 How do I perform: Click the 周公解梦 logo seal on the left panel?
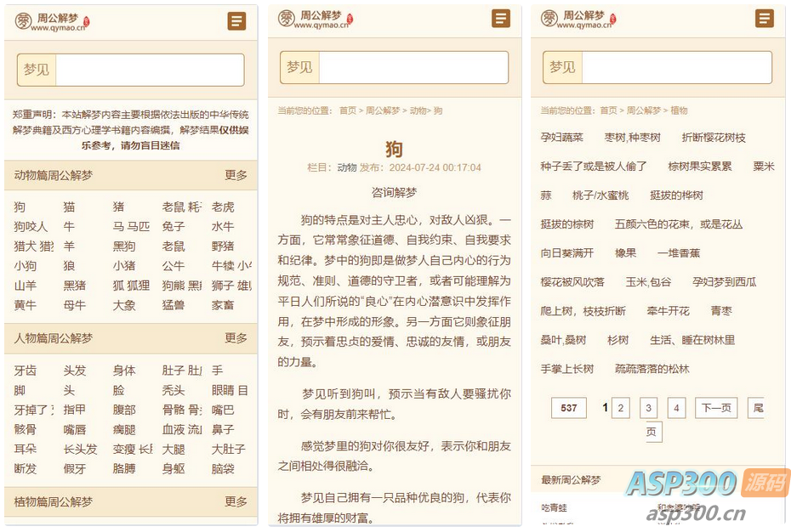coord(22,19)
